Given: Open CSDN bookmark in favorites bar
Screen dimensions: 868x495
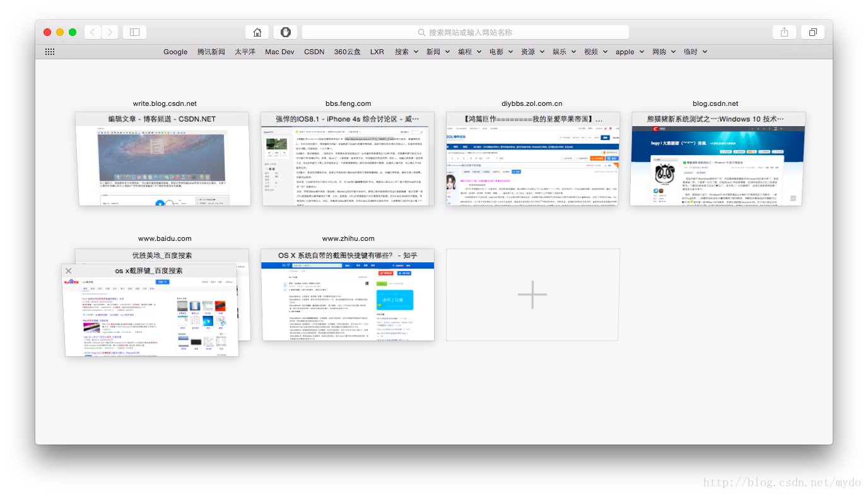Looking at the screenshot, I should [x=314, y=52].
